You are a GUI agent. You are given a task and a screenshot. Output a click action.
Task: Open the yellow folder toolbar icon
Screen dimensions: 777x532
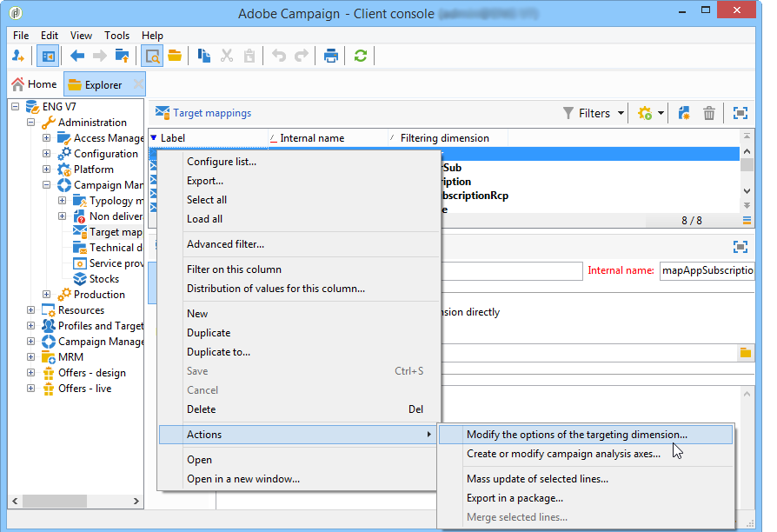(x=175, y=56)
